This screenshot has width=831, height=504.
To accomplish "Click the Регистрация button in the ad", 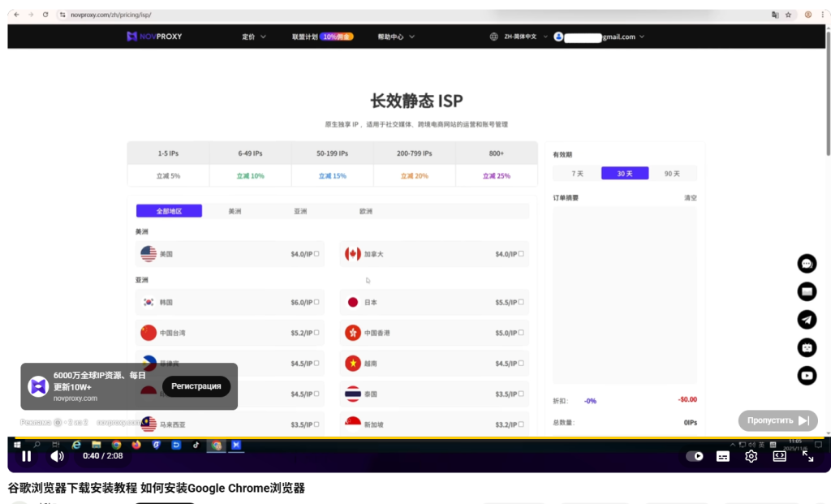I will pyautogui.click(x=196, y=386).
